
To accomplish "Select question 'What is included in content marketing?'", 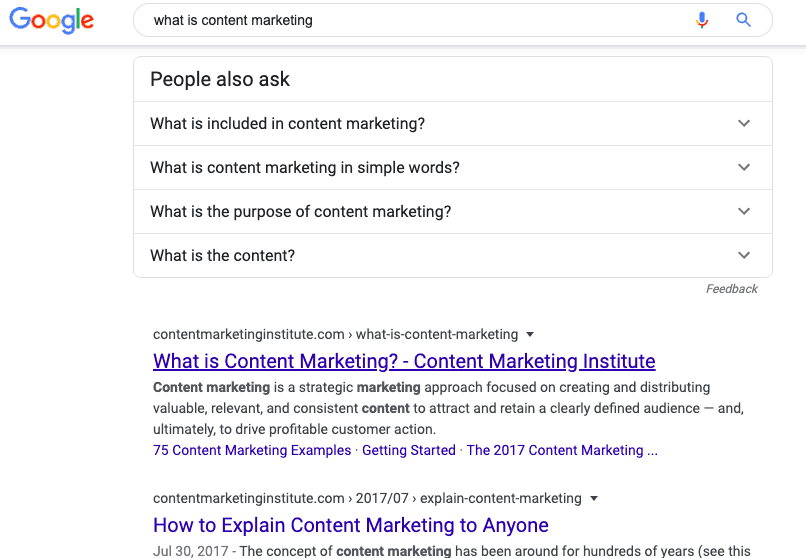I will point(453,123).
